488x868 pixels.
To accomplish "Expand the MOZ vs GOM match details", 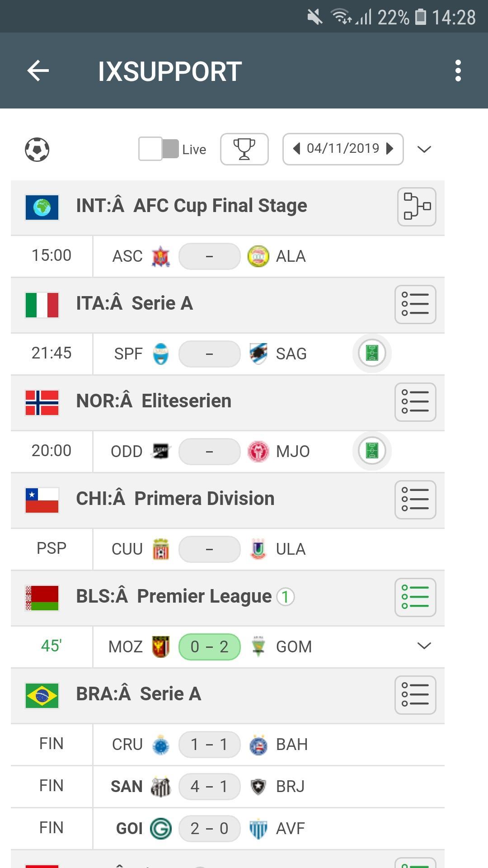I will tap(424, 646).
